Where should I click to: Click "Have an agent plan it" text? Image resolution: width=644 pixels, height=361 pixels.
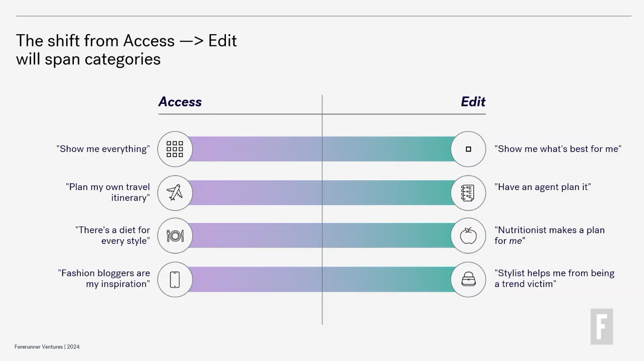pos(543,187)
